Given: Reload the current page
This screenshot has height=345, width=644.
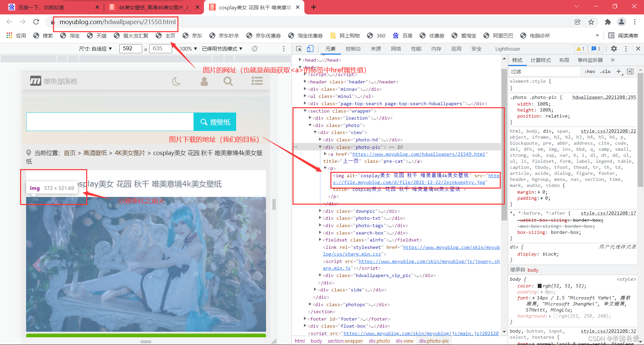Looking at the screenshot, I should [36, 22].
